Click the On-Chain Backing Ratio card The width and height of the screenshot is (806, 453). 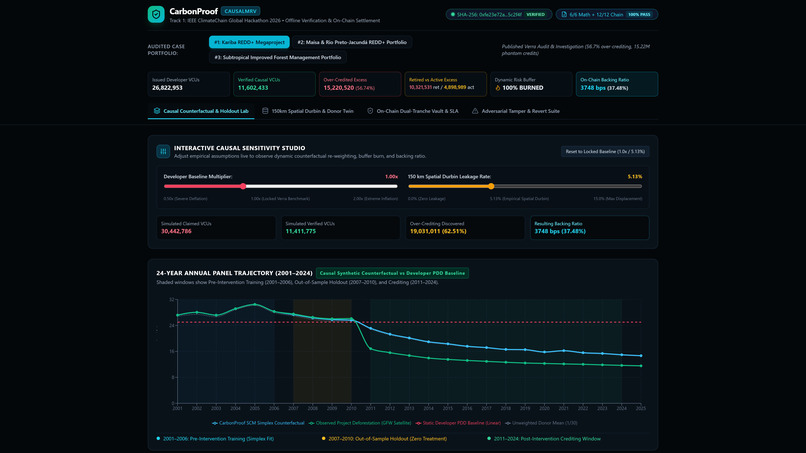click(617, 84)
